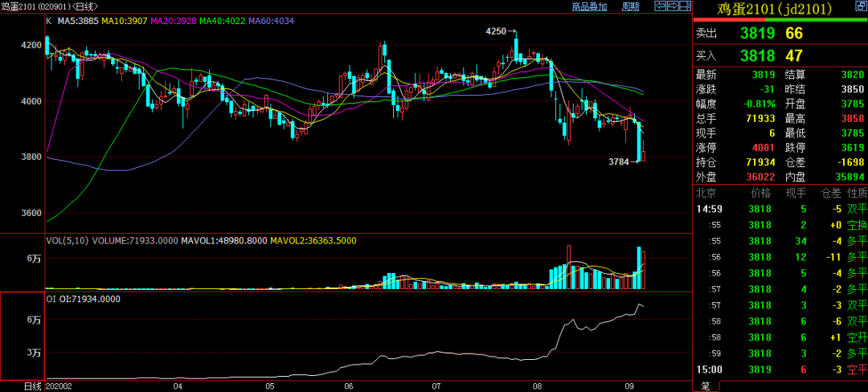Open the 商品叠加 overlay link
The image size is (868, 392).
click(590, 6)
